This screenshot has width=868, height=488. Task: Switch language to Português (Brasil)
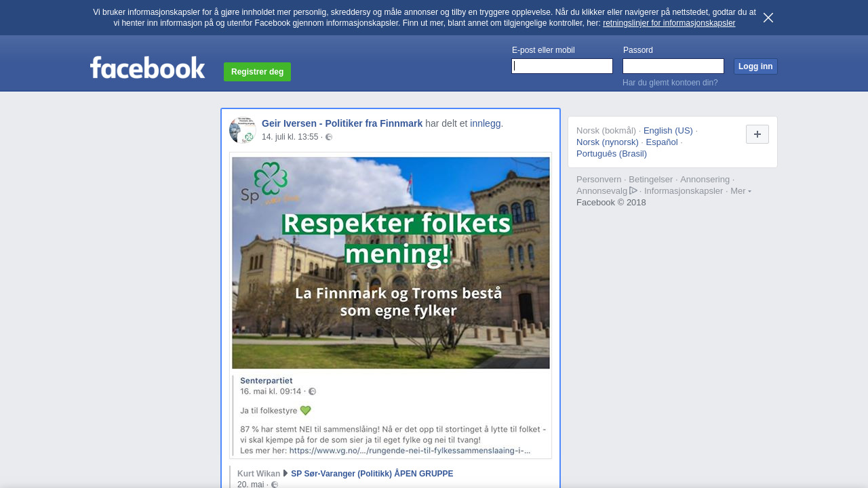click(x=612, y=154)
